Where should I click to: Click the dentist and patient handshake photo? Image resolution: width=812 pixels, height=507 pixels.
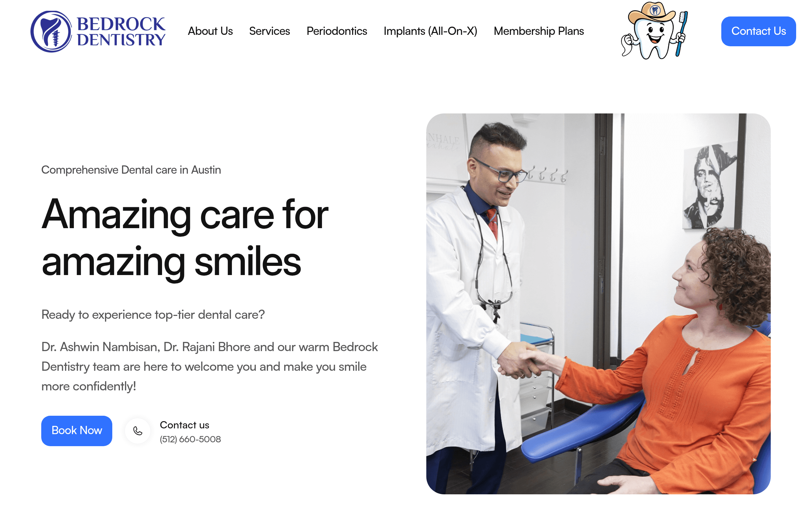coord(598,304)
